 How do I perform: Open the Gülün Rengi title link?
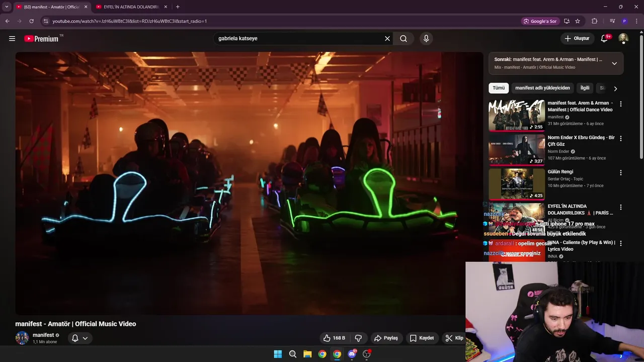(560, 172)
